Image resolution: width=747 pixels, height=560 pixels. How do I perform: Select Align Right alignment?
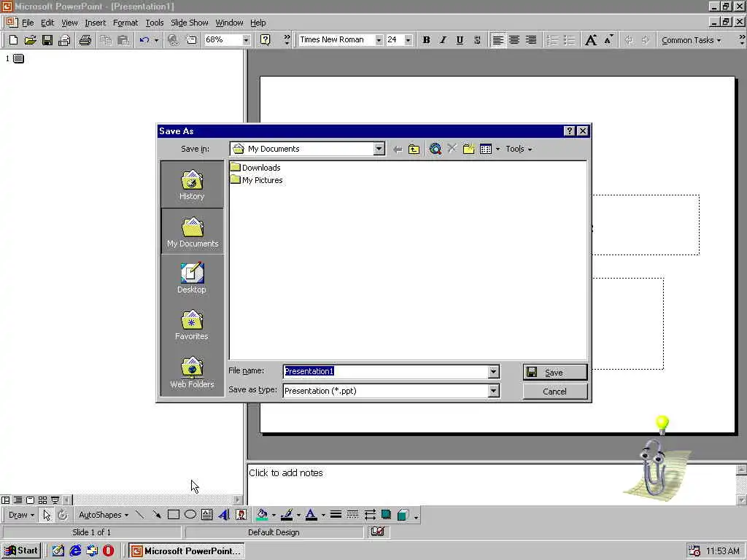pyautogui.click(x=531, y=40)
